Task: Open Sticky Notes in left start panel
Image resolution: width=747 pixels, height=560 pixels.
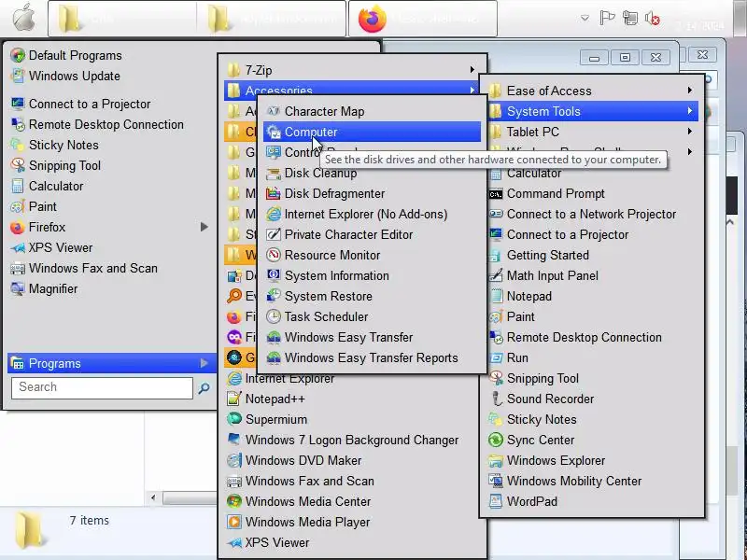Action: pyautogui.click(x=111, y=145)
